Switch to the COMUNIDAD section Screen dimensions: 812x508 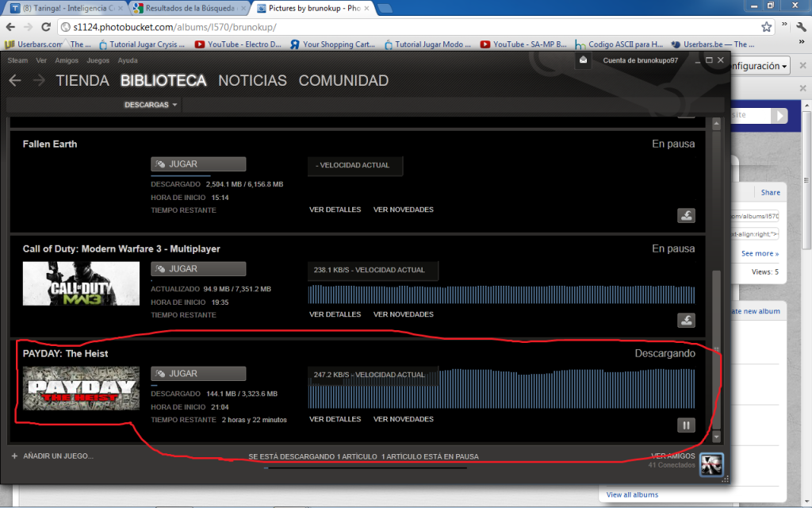tap(343, 80)
